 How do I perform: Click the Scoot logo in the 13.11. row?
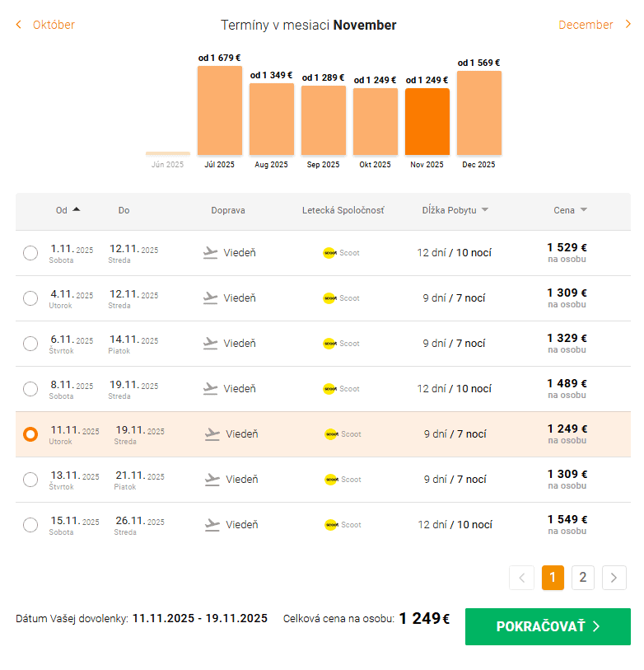332,480
